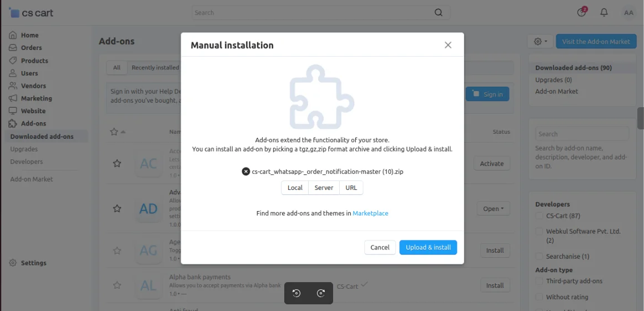This screenshot has width=644, height=311.
Task: Open the notifications bell
Action: click(x=604, y=13)
